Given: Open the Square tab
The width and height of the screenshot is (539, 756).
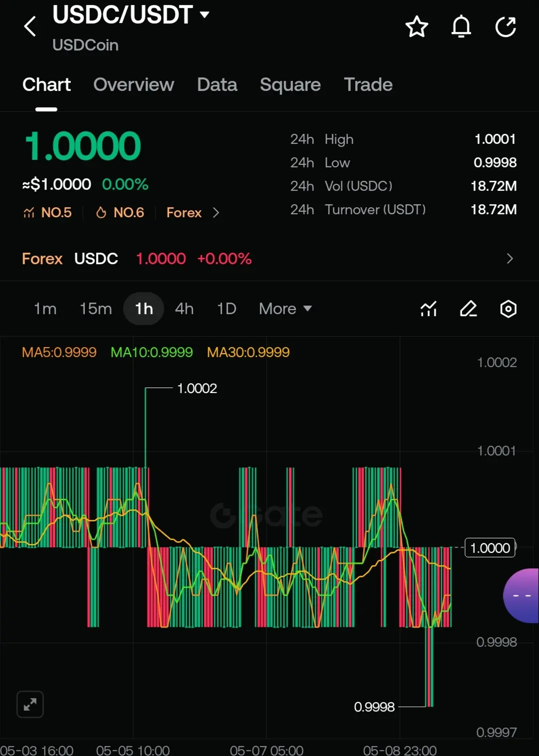Looking at the screenshot, I should [290, 85].
